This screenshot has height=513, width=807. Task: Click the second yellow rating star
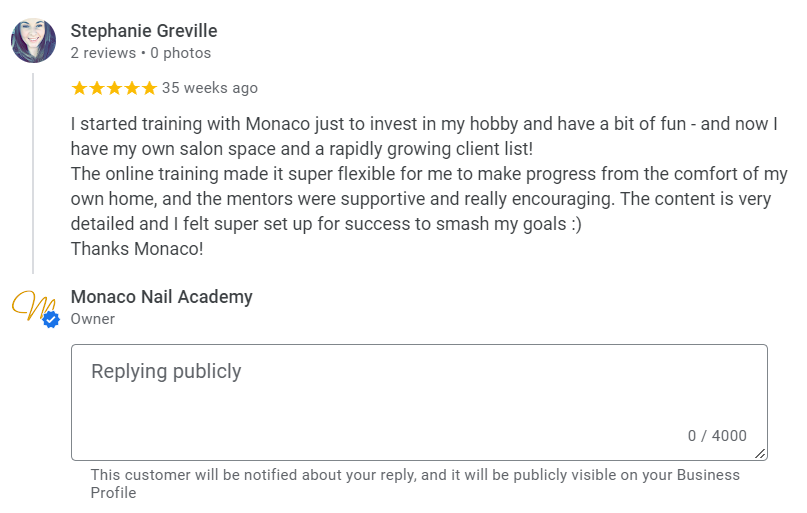(x=97, y=88)
